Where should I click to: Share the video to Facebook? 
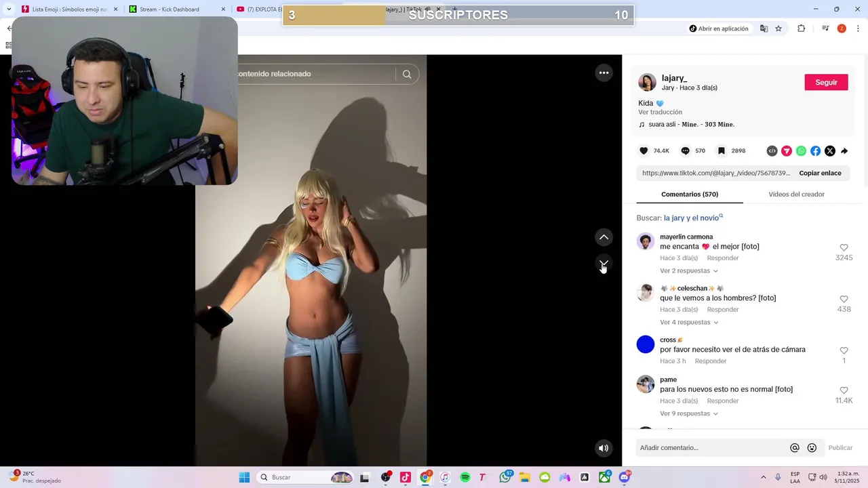[x=815, y=150]
